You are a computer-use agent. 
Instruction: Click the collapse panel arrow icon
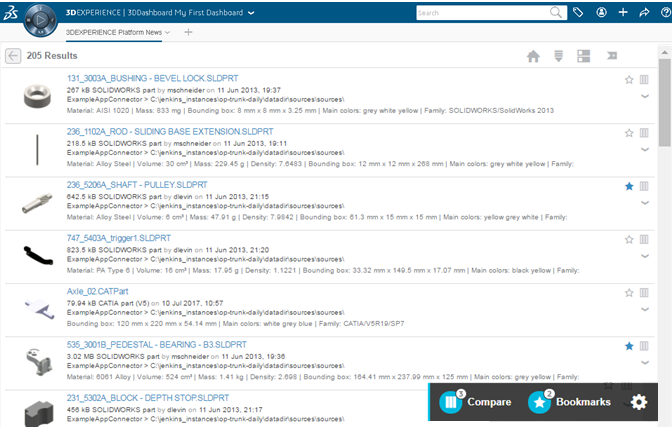click(612, 55)
